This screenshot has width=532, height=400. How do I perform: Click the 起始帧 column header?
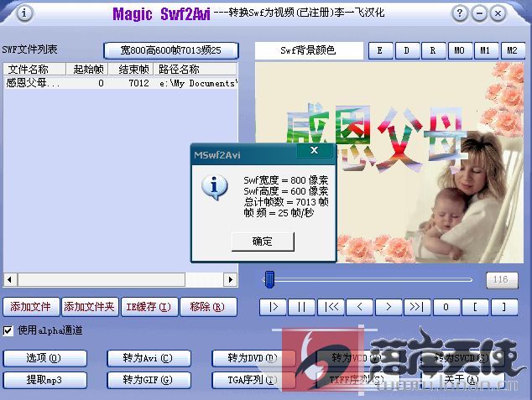click(87, 70)
